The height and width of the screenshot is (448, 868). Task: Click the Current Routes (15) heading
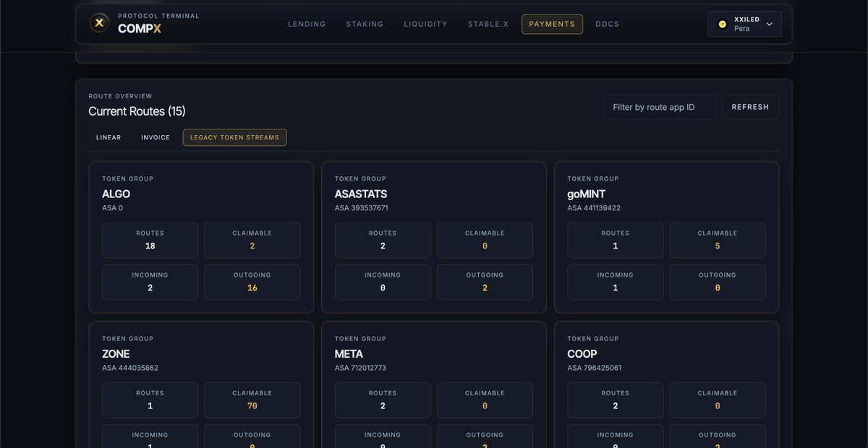pyautogui.click(x=137, y=111)
